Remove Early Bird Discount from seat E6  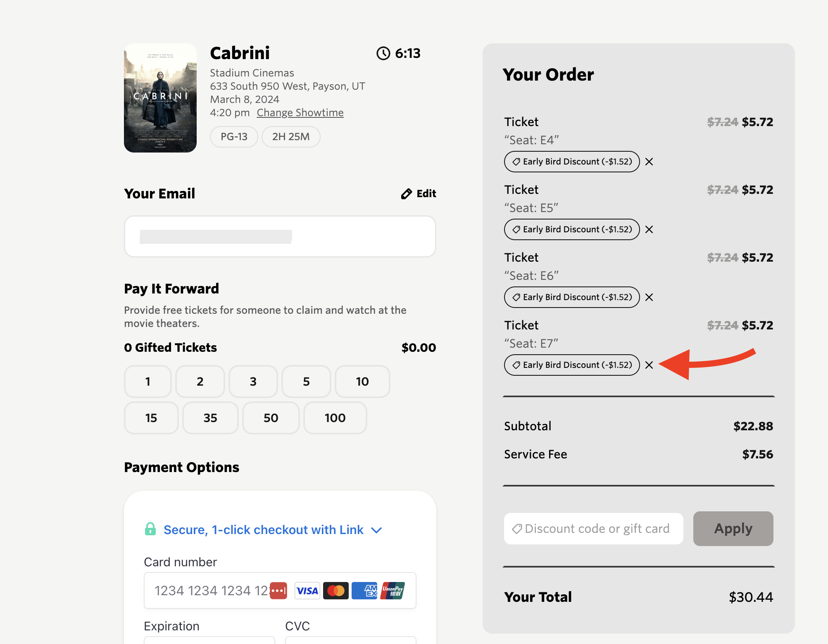coord(649,297)
